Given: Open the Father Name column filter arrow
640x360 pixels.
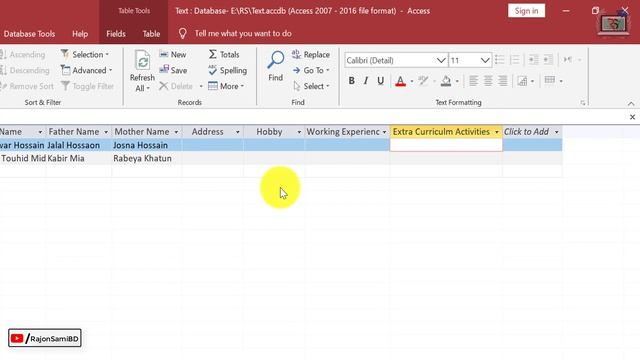Looking at the screenshot, I should [106, 132].
